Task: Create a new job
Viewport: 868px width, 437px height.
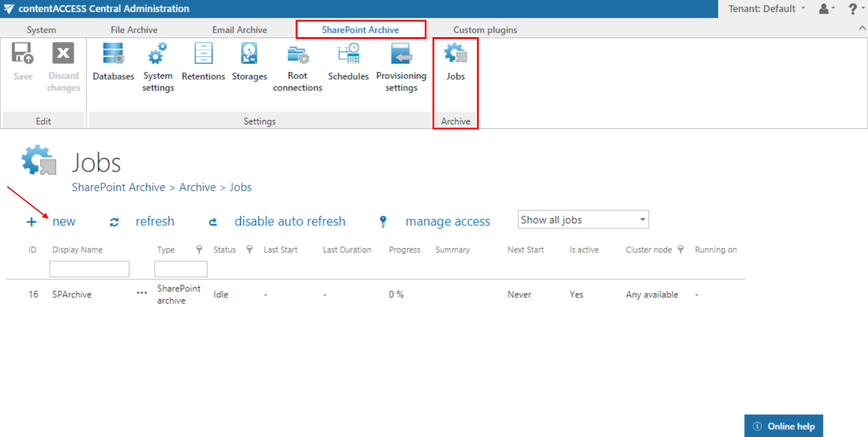Action: 63,221
